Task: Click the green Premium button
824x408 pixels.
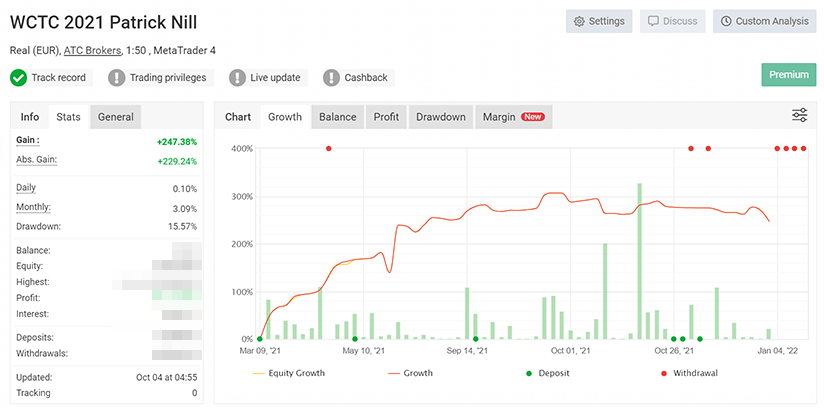Action: tap(788, 75)
